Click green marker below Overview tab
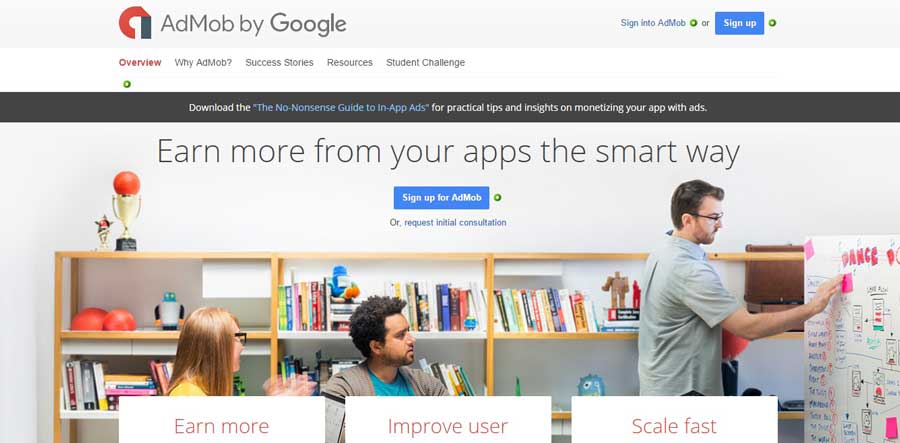The image size is (900, 443). coord(127,84)
